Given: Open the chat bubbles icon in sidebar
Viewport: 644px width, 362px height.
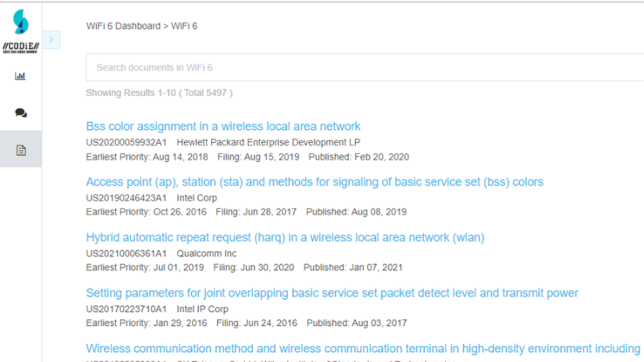Looking at the screenshot, I should 21,113.
